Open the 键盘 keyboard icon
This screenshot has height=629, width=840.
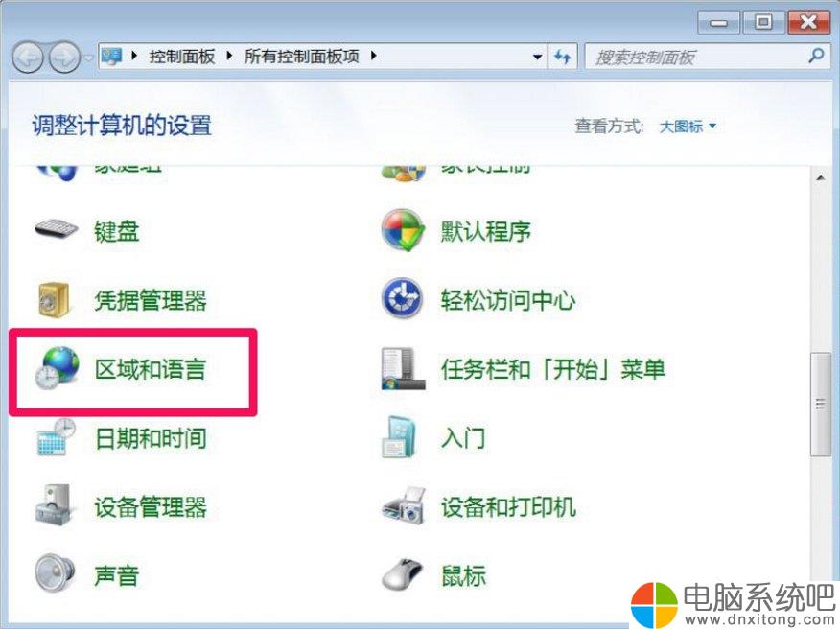click(57, 230)
